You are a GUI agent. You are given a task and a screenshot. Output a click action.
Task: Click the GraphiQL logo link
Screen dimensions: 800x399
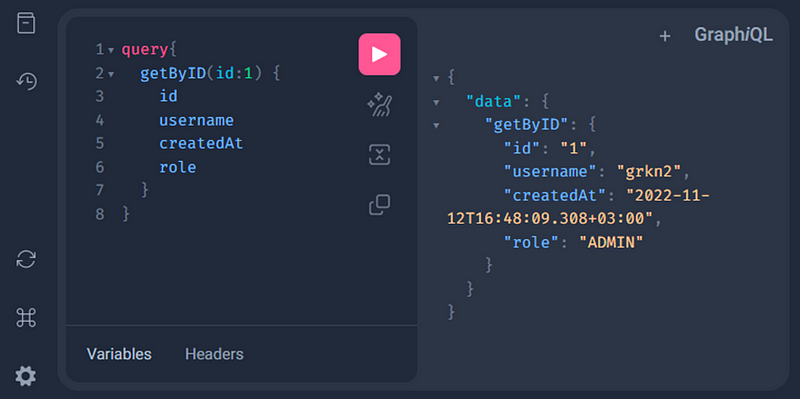tap(733, 35)
